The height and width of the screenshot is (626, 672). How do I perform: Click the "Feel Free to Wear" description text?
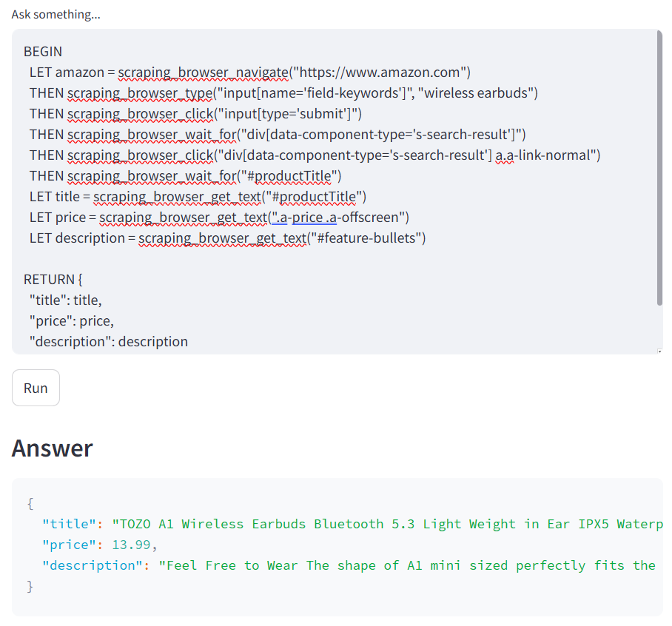coord(228,565)
